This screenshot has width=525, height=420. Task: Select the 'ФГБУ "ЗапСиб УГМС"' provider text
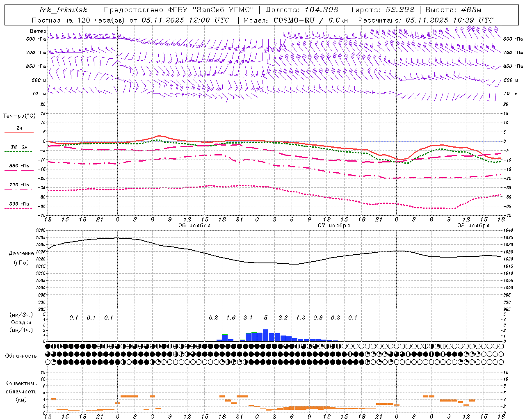pos(211,10)
